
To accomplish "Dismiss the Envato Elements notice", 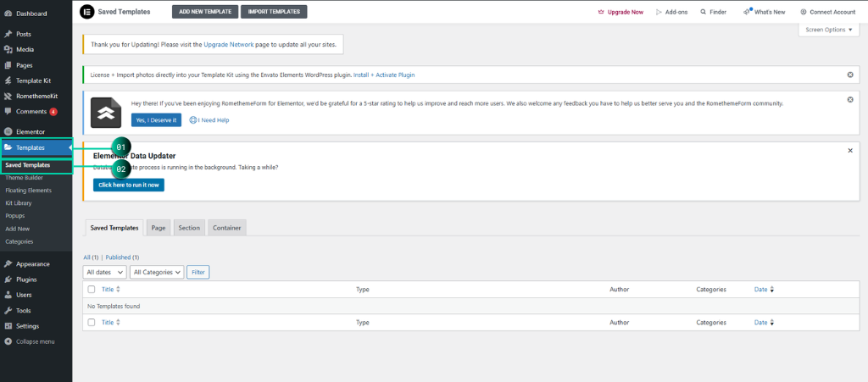I will (850, 75).
